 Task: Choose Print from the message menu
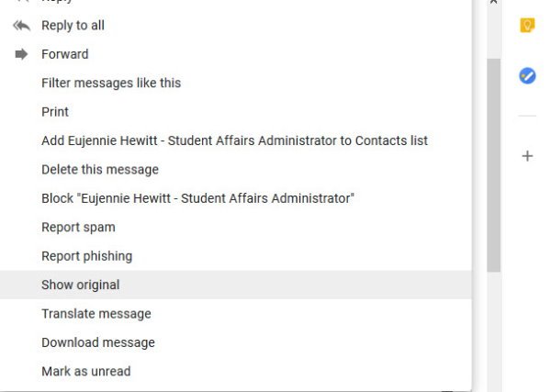[x=55, y=112]
